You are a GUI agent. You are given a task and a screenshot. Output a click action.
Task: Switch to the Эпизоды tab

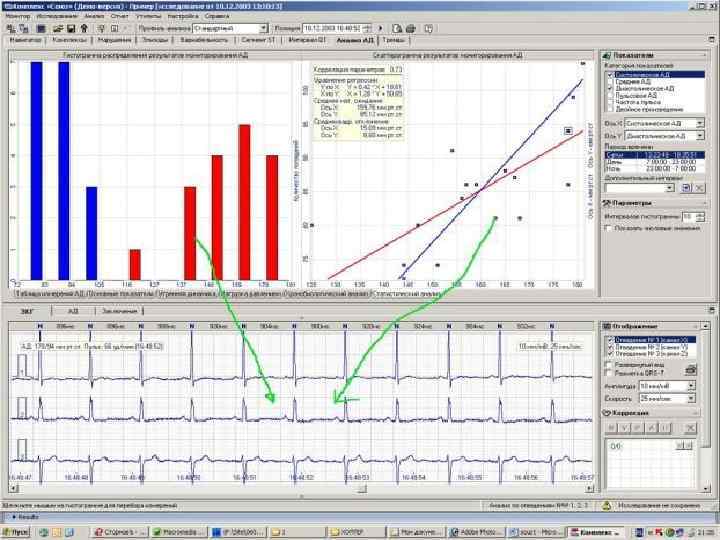[x=155, y=40]
